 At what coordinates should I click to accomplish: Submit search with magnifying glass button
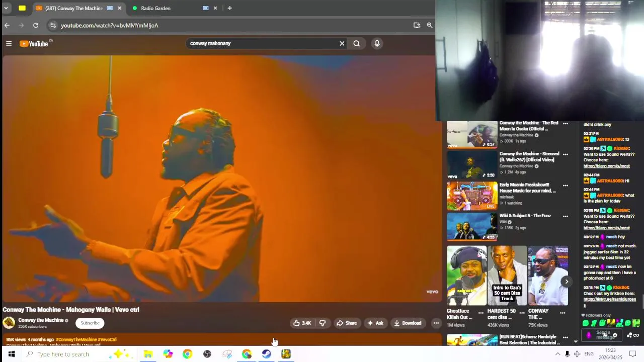coord(357,43)
